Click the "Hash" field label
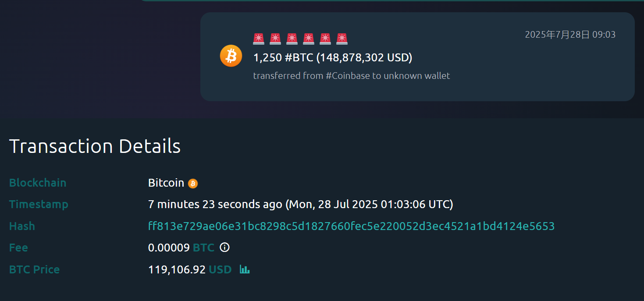 (22, 226)
